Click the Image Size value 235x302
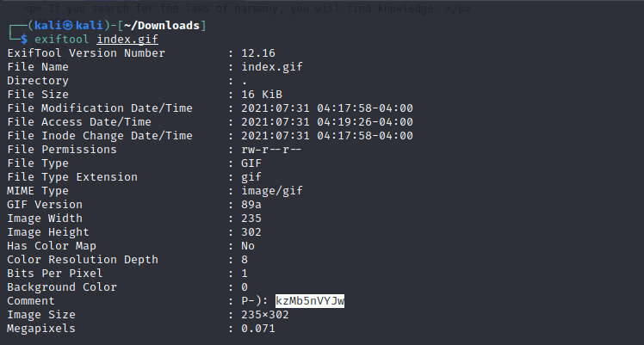 pyautogui.click(x=265, y=315)
